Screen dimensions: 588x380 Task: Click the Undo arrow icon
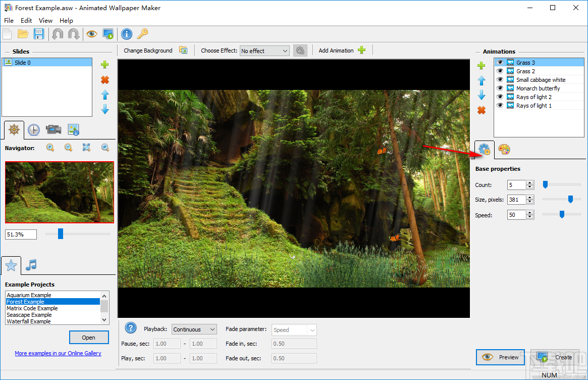pyautogui.click(x=58, y=34)
